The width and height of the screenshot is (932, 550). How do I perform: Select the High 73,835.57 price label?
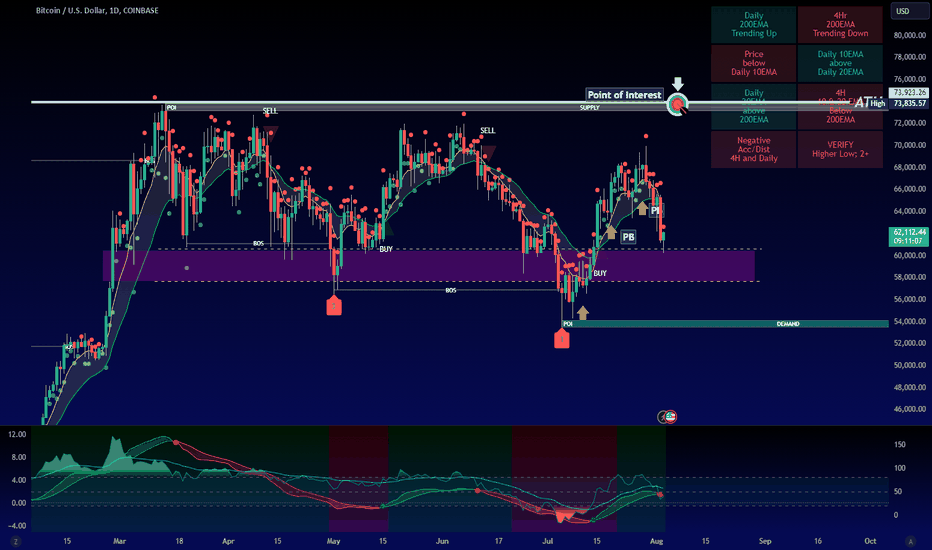tap(898, 103)
